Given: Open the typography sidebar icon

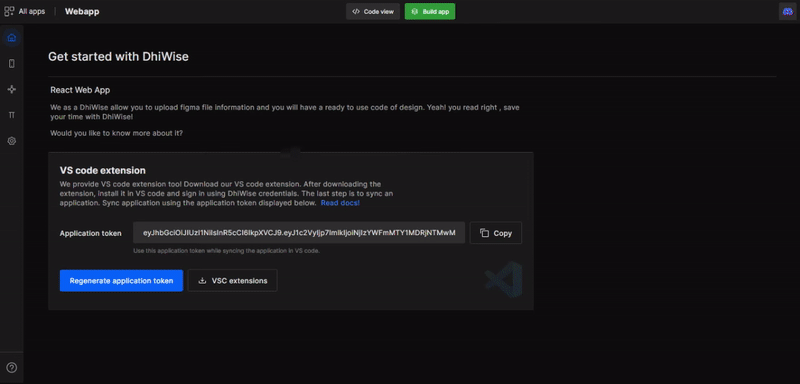Looking at the screenshot, I should 12,115.
